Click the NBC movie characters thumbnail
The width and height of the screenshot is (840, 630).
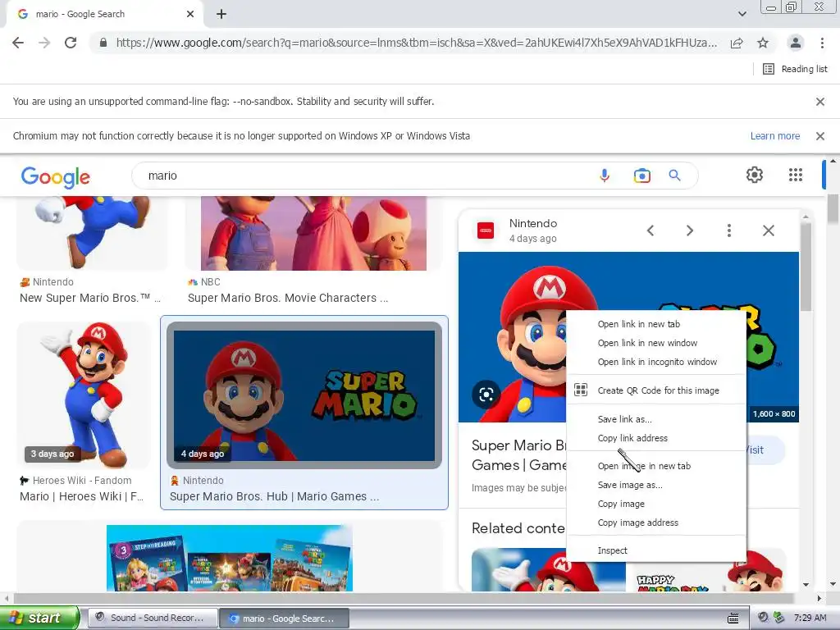[313, 233]
